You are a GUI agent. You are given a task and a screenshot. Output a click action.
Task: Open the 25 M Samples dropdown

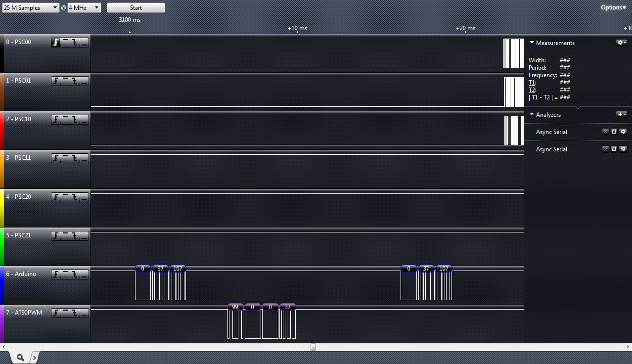pyautogui.click(x=31, y=8)
